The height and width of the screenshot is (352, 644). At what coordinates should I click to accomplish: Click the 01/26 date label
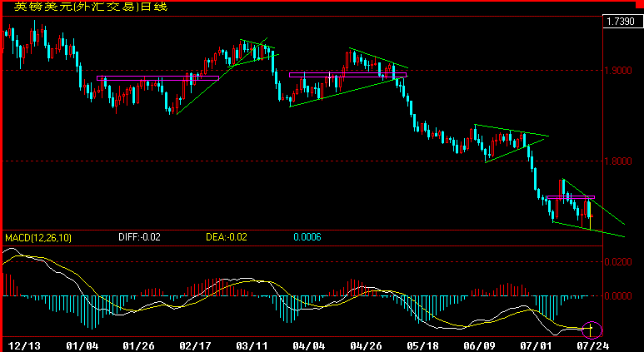pos(139,346)
